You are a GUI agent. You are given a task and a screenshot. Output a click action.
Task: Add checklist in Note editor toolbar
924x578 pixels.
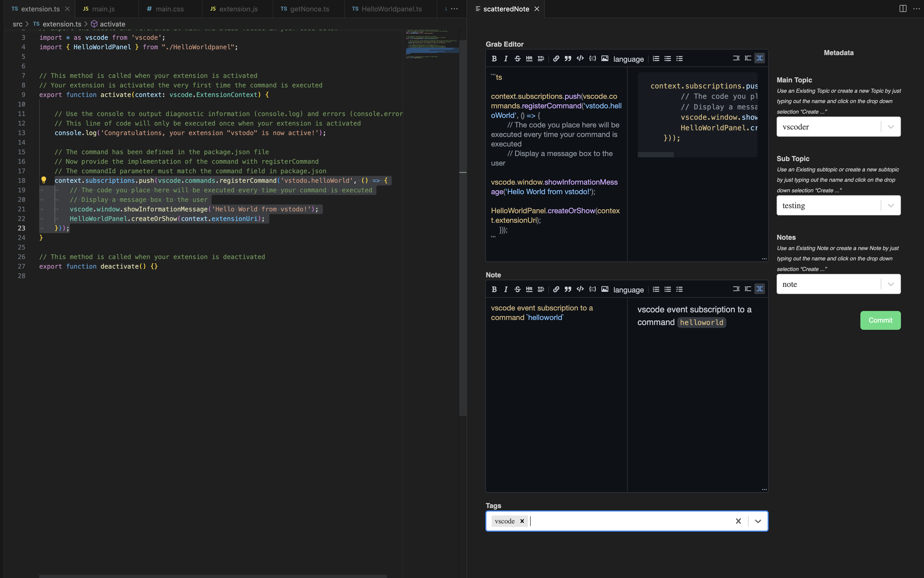(679, 289)
